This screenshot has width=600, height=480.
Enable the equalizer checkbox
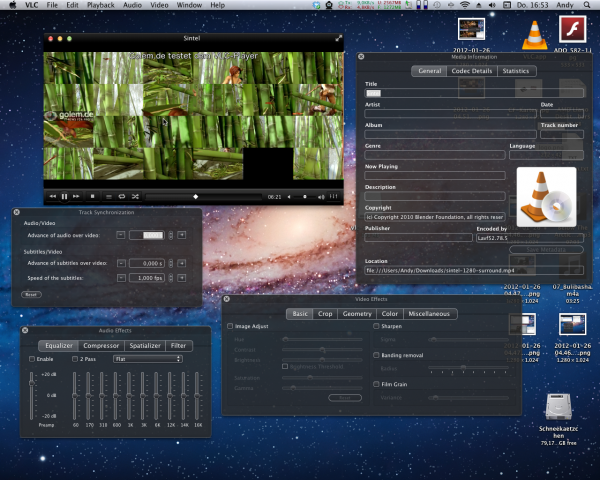pyautogui.click(x=33, y=358)
